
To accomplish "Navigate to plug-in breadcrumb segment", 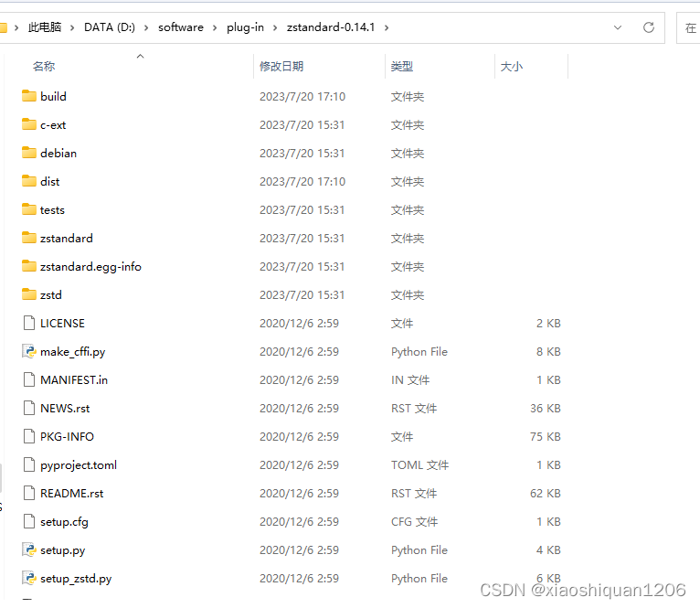I will [x=245, y=27].
